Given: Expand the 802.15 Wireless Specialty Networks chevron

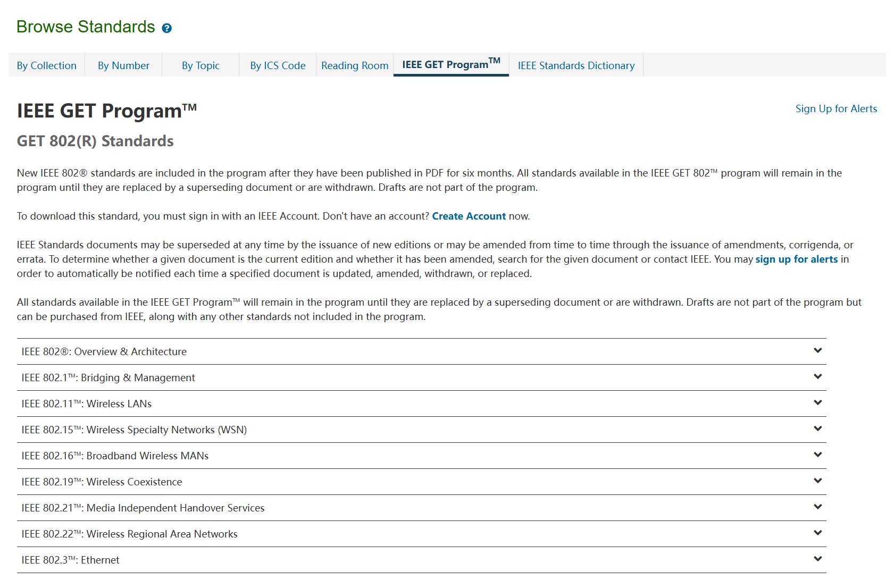Looking at the screenshot, I should click(x=818, y=429).
